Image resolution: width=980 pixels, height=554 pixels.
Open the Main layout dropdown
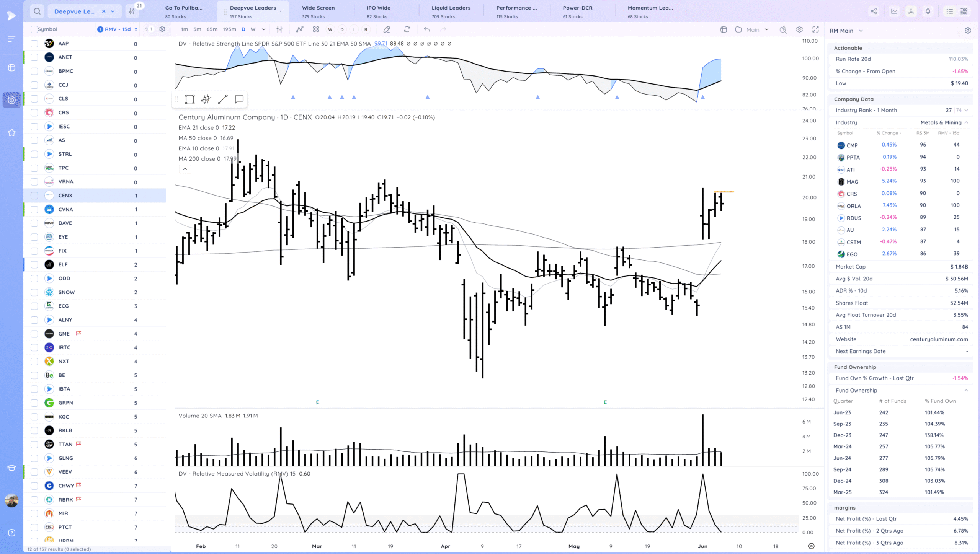(x=766, y=29)
